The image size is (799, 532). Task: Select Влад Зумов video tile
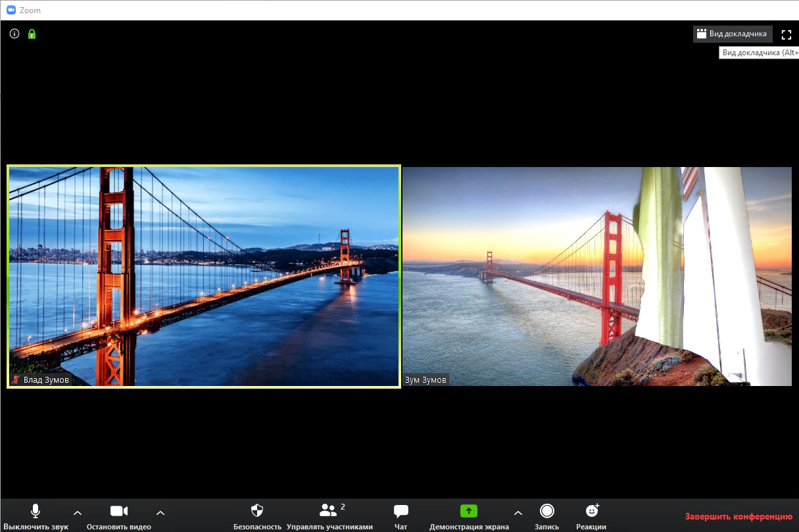point(204,276)
